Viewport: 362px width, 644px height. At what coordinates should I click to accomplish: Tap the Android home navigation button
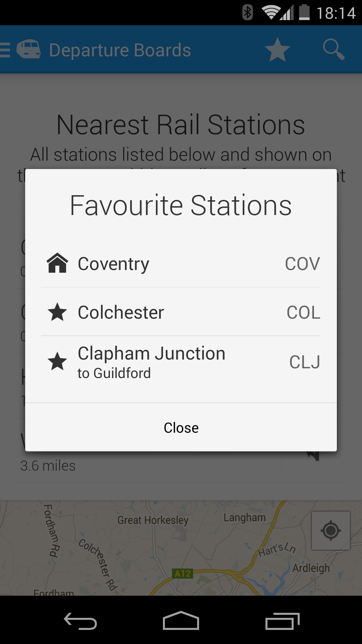(181, 621)
